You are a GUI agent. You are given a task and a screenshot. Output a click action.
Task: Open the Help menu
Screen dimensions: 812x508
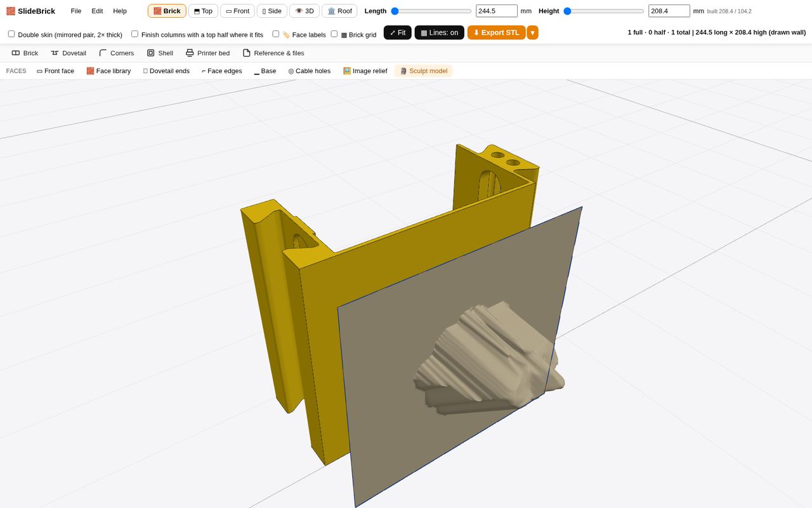[120, 11]
